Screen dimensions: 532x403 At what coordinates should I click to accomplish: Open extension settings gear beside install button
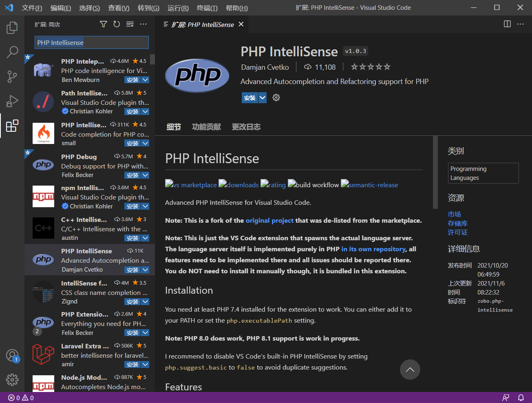pos(276,97)
